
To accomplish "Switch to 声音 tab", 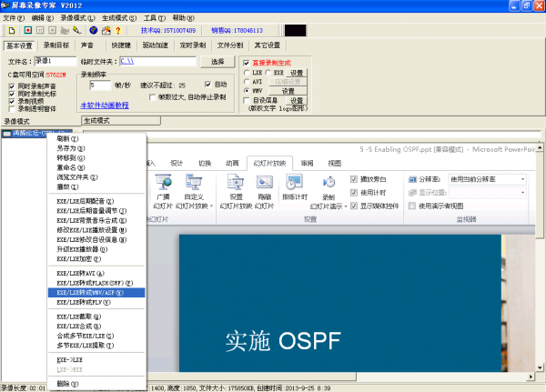I will [87, 45].
